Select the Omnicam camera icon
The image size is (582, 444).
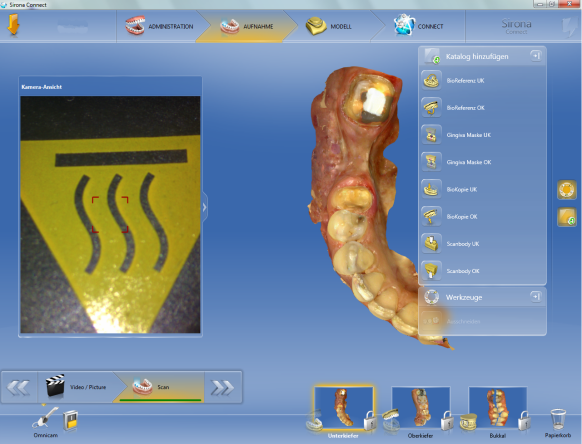[x=45, y=418]
